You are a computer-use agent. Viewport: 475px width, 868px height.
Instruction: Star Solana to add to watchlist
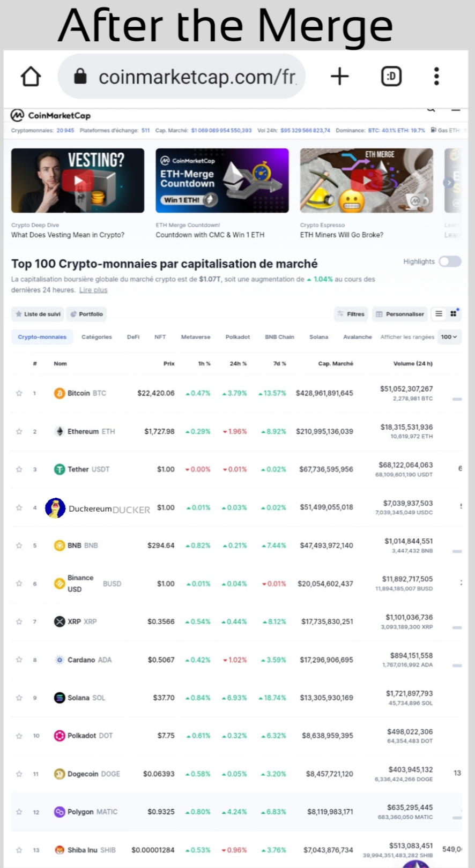(19, 698)
